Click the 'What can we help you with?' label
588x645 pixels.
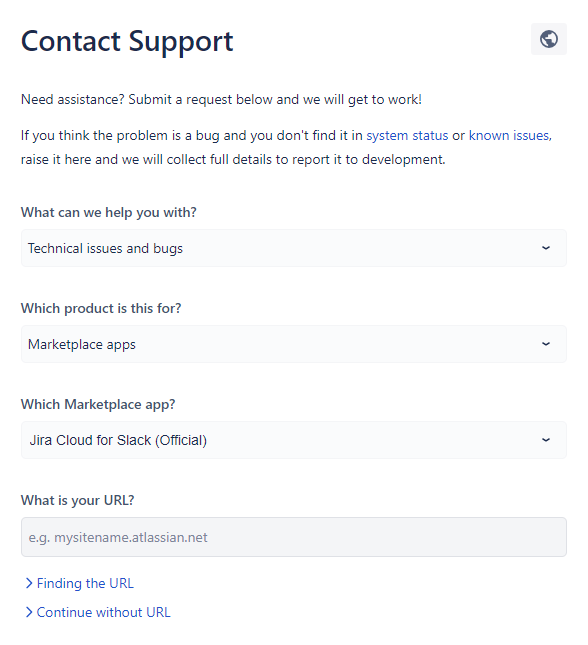tap(109, 212)
